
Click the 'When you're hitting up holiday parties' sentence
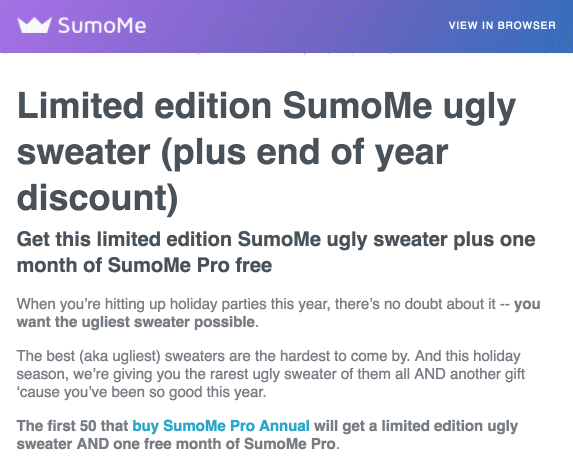coord(256,304)
